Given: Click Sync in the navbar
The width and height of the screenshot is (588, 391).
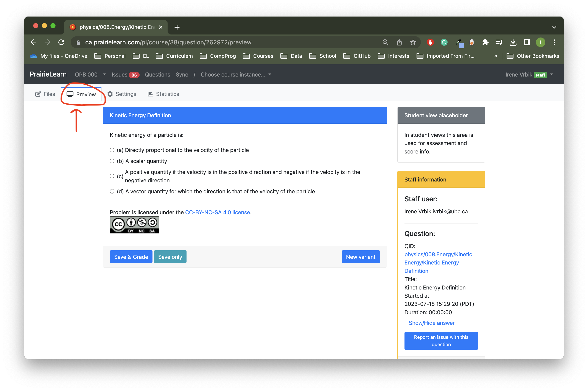Looking at the screenshot, I should [x=182, y=75].
